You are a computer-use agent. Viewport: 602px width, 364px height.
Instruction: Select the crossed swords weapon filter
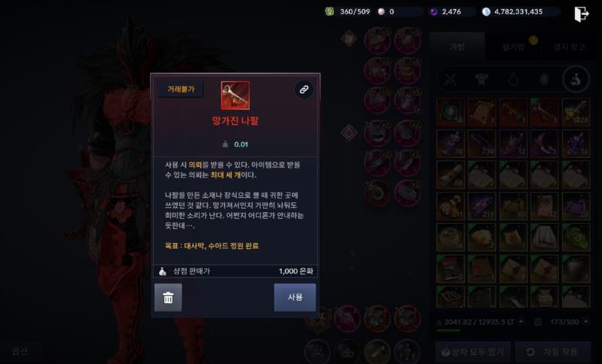450,80
